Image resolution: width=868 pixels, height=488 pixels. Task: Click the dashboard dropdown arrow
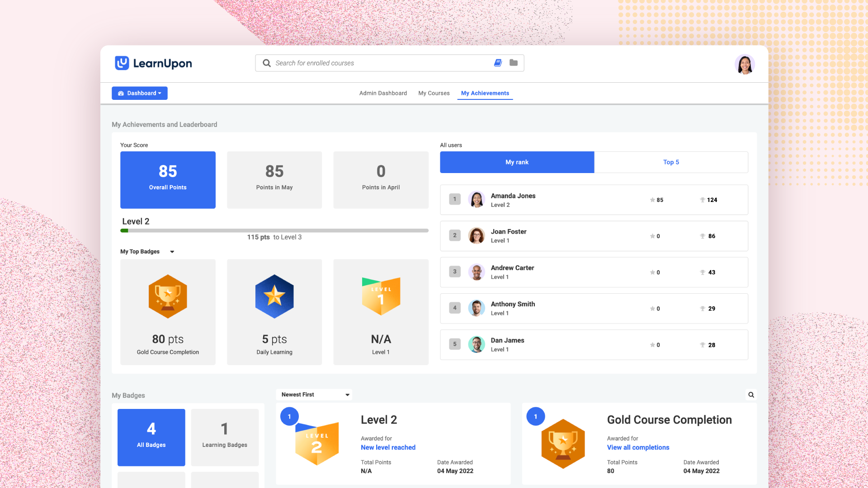pyautogui.click(x=161, y=93)
